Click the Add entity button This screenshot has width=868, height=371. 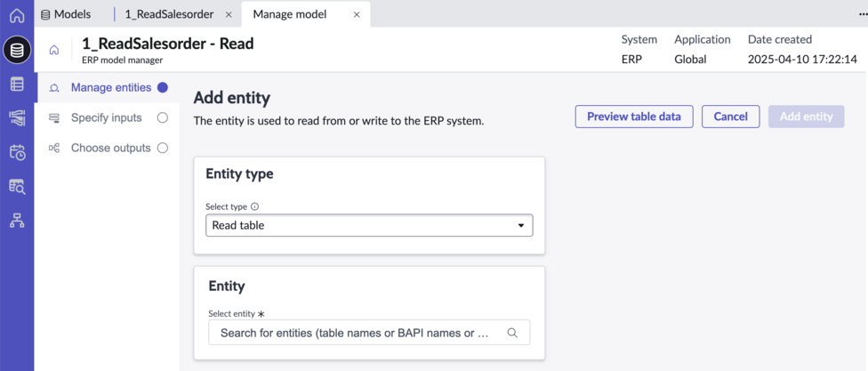pos(806,117)
